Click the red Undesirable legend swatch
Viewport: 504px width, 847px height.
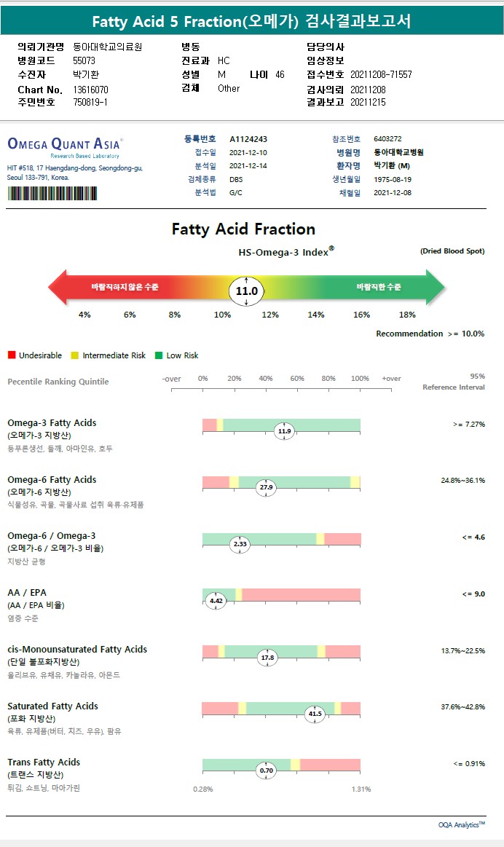[12, 355]
